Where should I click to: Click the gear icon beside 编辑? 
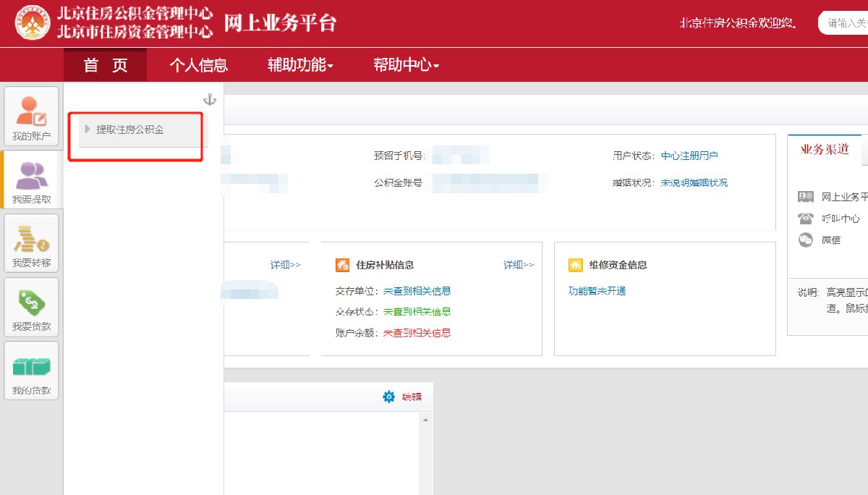point(389,397)
